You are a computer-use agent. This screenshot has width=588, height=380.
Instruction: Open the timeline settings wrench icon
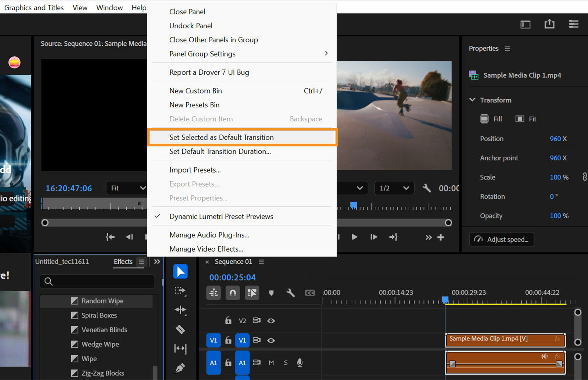[x=290, y=292]
